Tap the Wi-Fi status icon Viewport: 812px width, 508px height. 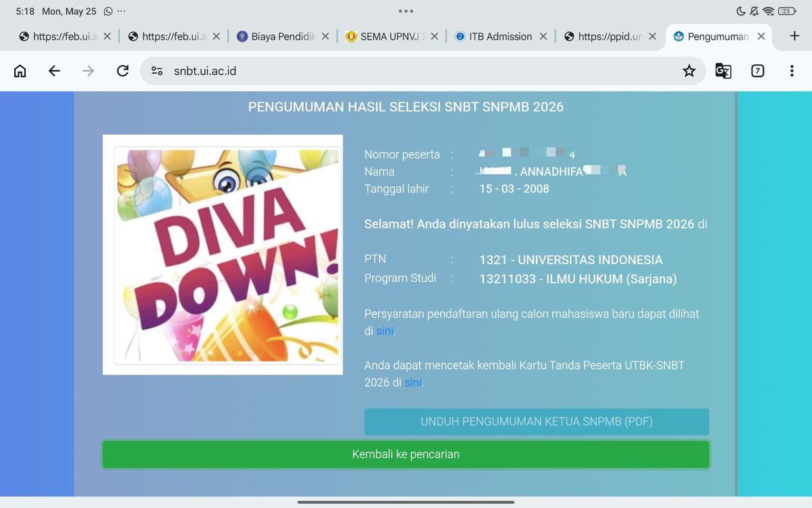768,12
